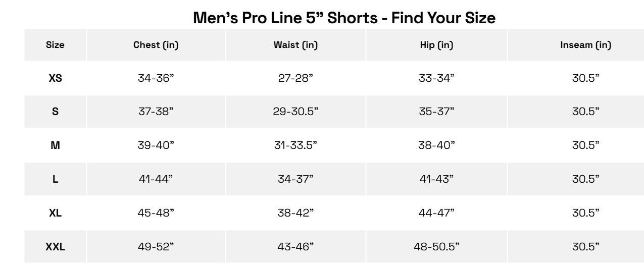Screen dimensions: 644x265
Task: Click the M hip value 38-40"
Action: pyautogui.click(x=437, y=145)
